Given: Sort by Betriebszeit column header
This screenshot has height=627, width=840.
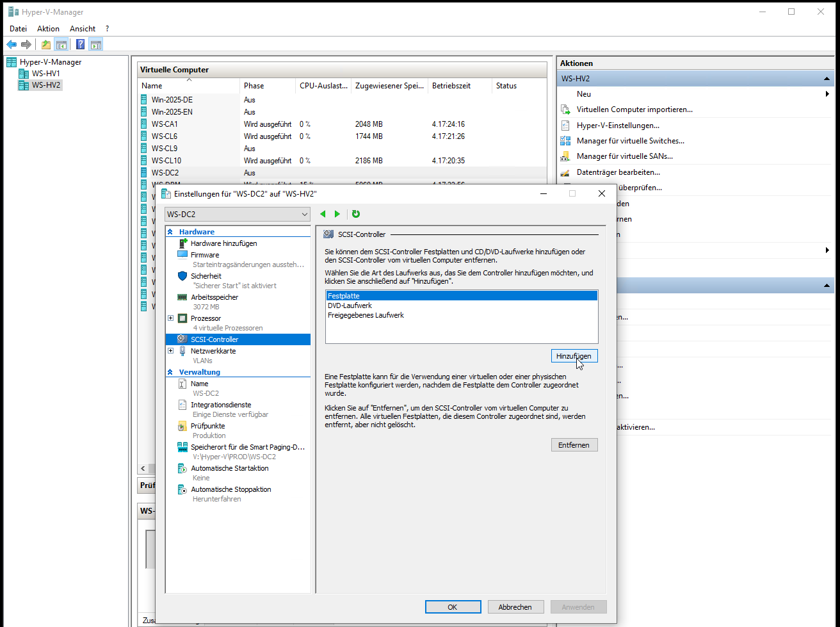Looking at the screenshot, I should [x=460, y=86].
